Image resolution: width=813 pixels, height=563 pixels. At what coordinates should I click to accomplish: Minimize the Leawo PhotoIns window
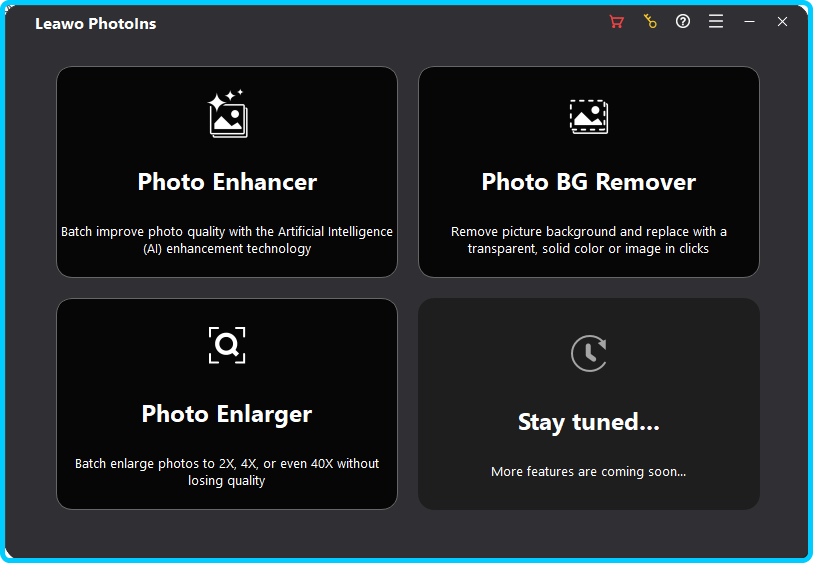click(x=749, y=22)
